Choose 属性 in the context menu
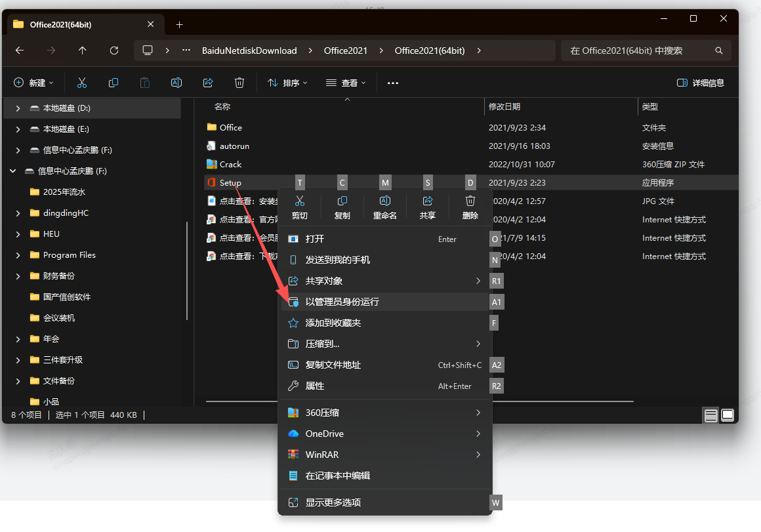Image resolution: width=761 pixels, height=532 pixels. [x=315, y=386]
